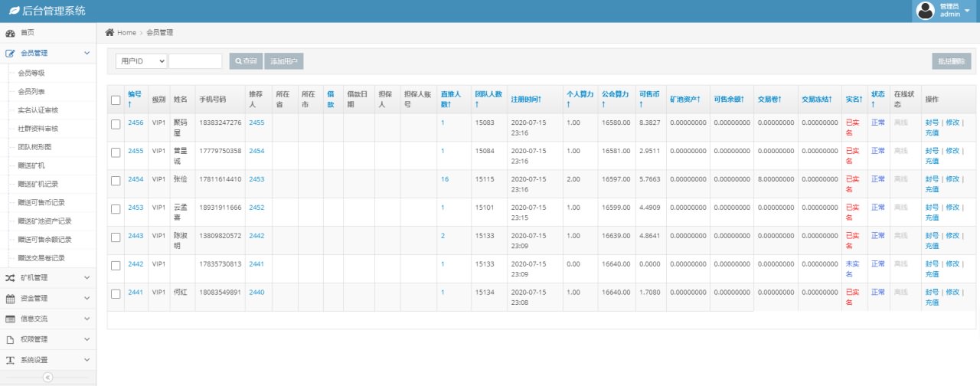Image resolution: width=980 pixels, height=386 pixels.
Task: Check the box for member 2441 何红
Action: [x=116, y=294]
